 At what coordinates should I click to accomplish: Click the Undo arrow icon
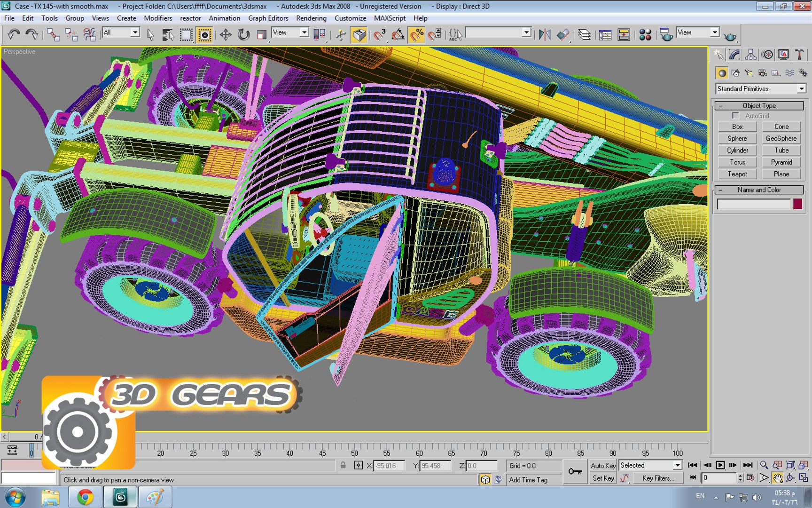click(14, 34)
